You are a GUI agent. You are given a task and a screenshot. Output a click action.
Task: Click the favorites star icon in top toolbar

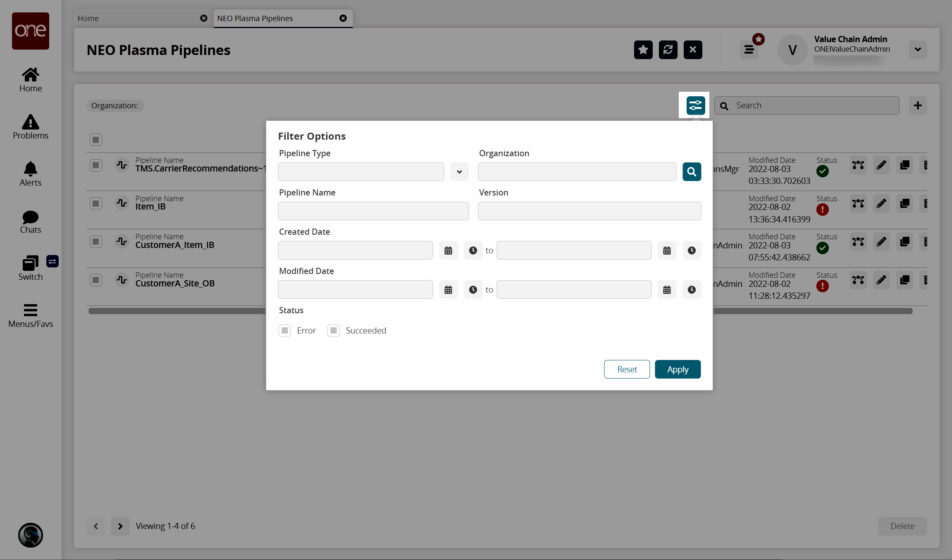pos(643,49)
